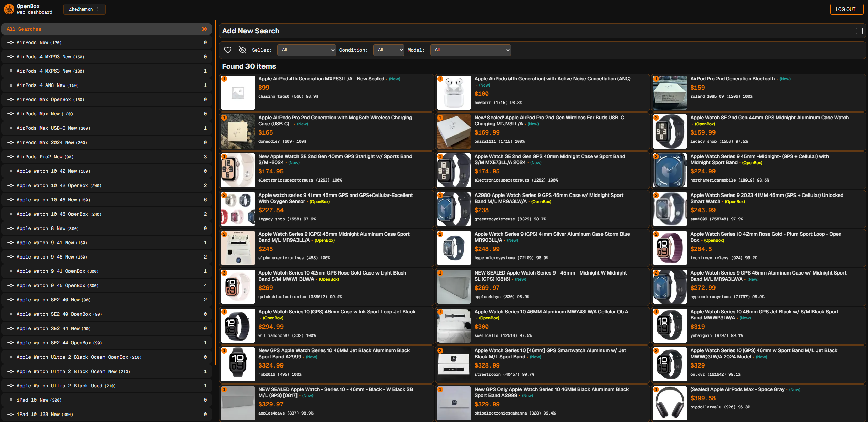
Task: Click the price $227.84 on the legacy.shop listing
Action: pos(271,210)
